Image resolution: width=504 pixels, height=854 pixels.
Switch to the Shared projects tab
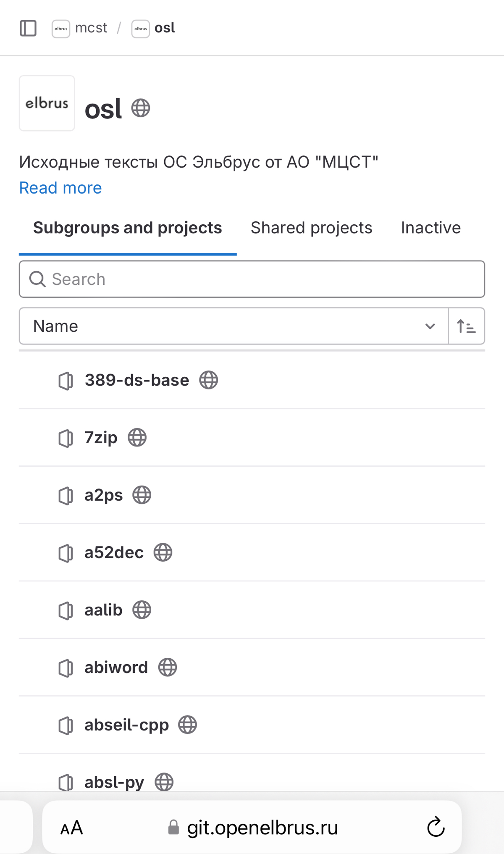pyautogui.click(x=312, y=228)
